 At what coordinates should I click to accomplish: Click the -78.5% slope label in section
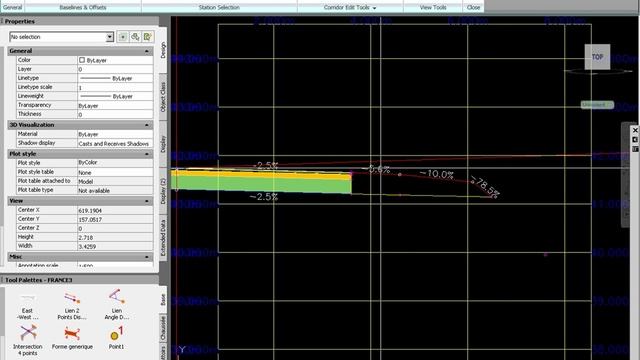pos(484,187)
